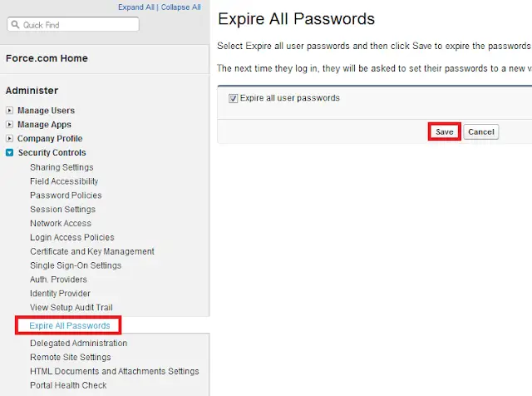Focus the Quick Find search field
This screenshot has height=396, width=532.
(73, 24)
